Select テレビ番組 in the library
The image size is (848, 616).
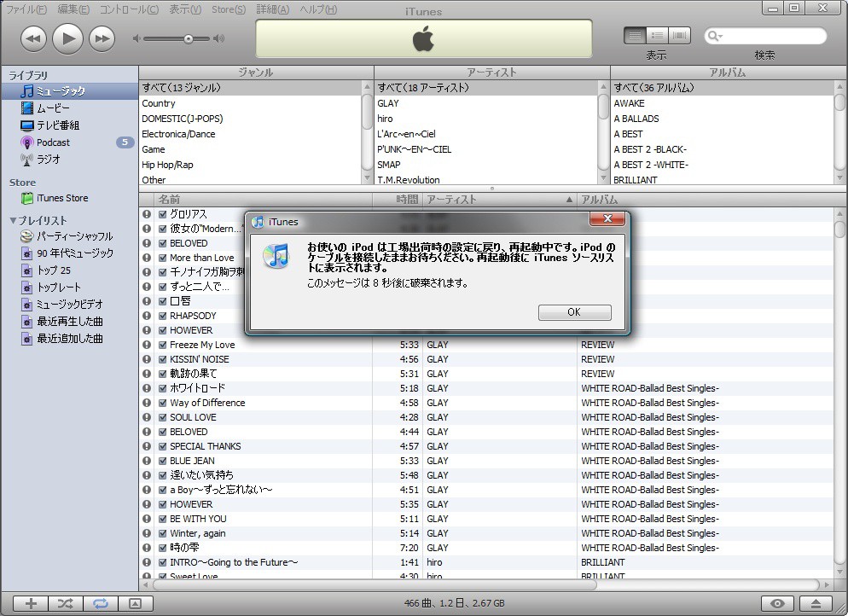(70, 125)
